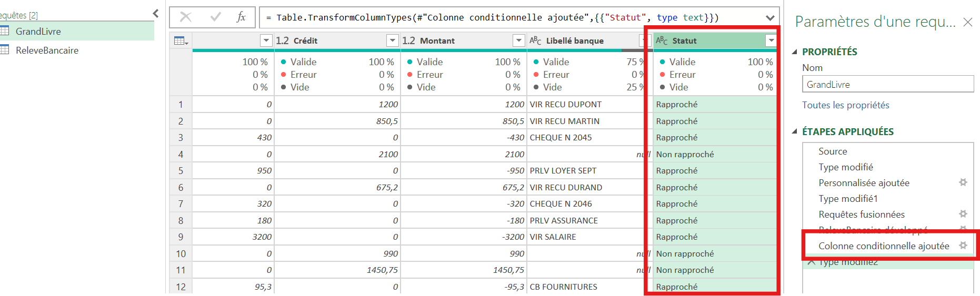
Task: Open the Montant column filter dropdown
Action: pyautogui.click(x=519, y=40)
